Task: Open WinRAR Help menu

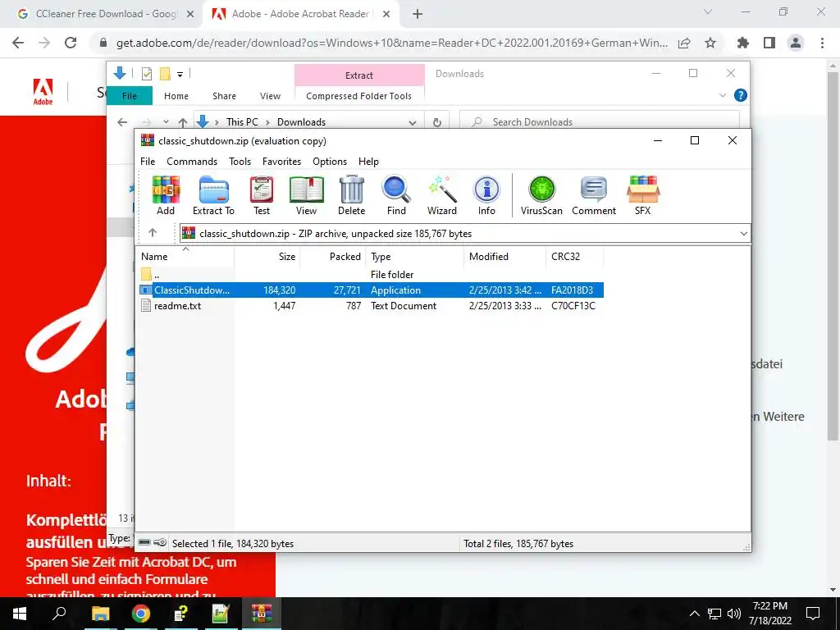Action: [x=368, y=162]
